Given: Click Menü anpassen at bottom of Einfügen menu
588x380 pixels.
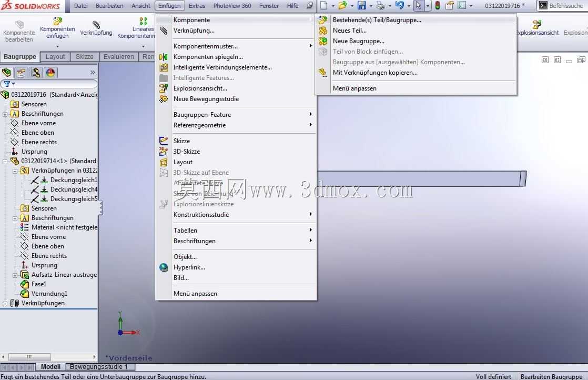Looking at the screenshot, I should point(236,293).
